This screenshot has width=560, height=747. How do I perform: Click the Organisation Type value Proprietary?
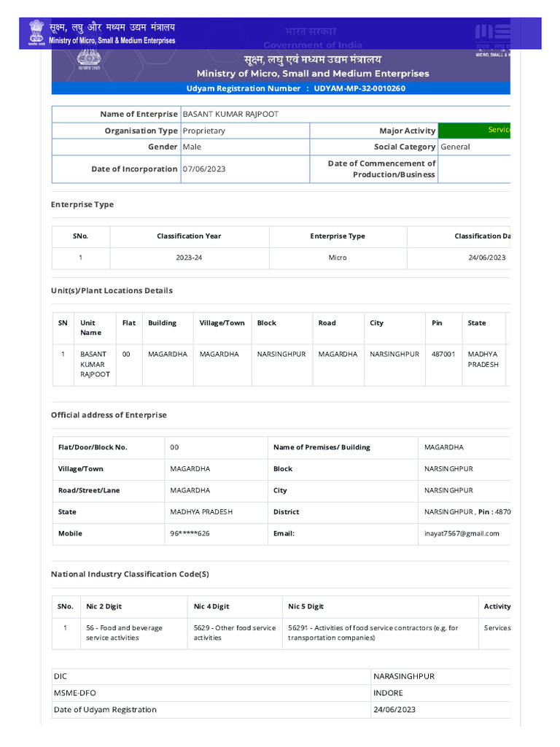(x=204, y=131)
